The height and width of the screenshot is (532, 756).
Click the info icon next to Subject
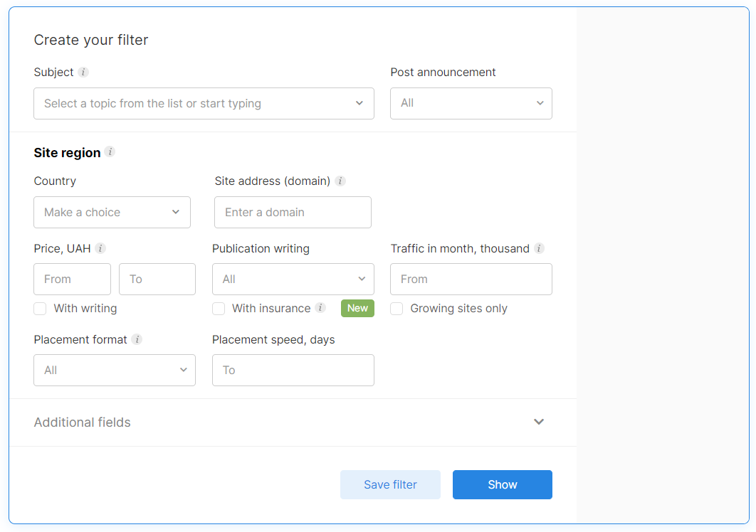pos(83,73)
